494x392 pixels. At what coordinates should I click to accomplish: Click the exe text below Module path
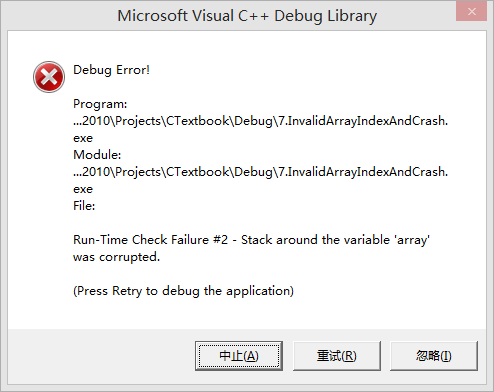(x=83, y=189)
